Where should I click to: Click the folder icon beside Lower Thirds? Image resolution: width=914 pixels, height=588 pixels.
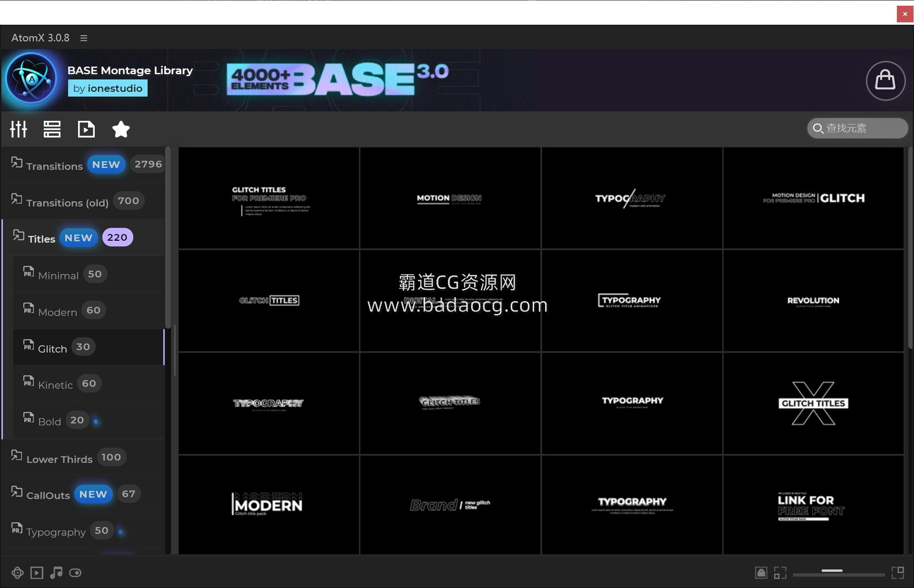[17, 455]
